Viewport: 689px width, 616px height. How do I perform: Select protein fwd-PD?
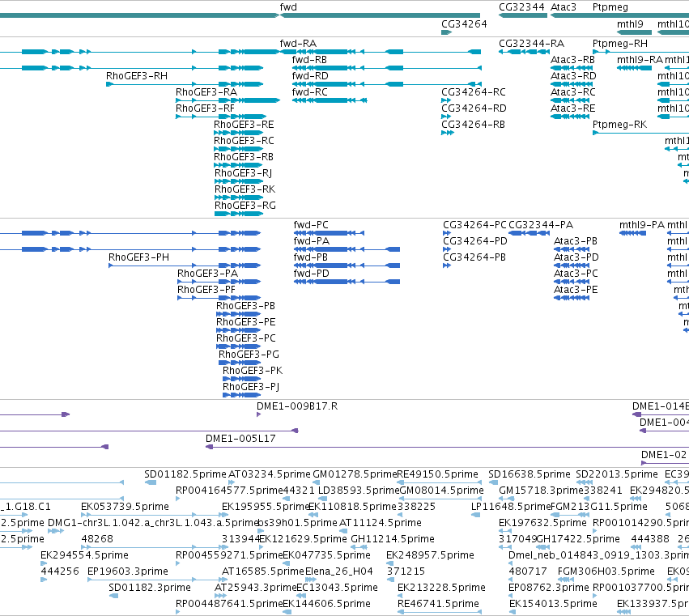click(x=347, y=282)
